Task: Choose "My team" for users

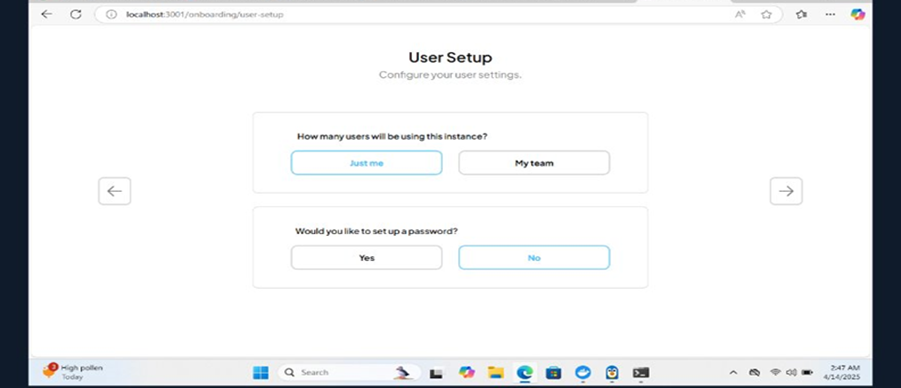Action: coord(534,163)
